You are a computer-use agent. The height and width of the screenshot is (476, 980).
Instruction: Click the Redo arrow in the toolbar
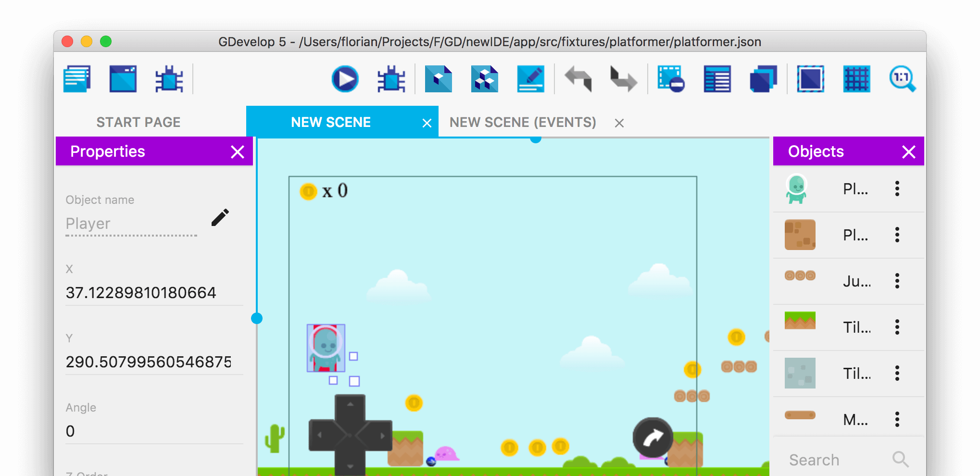tap(624, 79)
